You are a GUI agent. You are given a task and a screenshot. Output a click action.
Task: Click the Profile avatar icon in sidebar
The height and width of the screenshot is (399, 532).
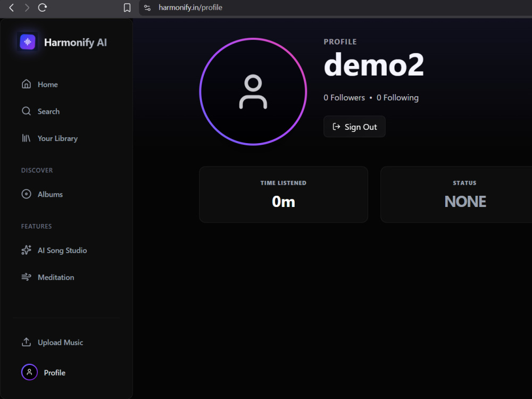pos(29,372)
